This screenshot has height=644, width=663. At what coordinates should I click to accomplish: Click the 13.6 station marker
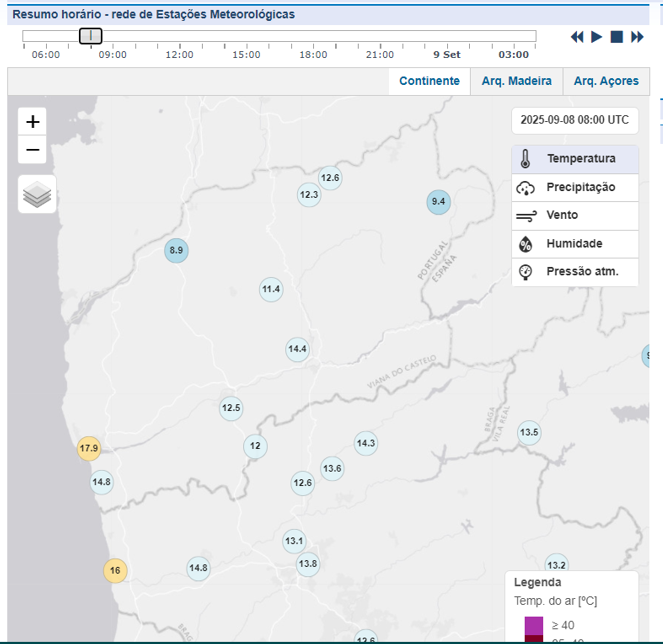(332, 469)
